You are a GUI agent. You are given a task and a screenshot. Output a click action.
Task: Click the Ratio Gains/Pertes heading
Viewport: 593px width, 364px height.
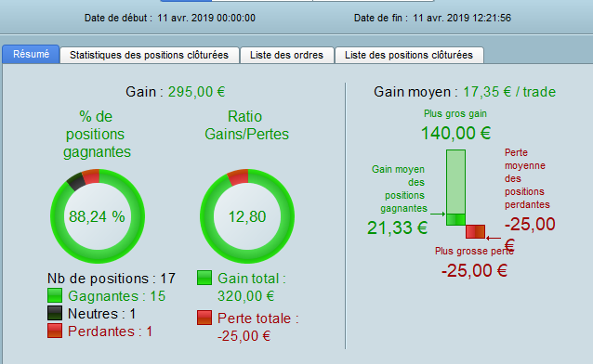pyautogui.click(x=246, y=125)
